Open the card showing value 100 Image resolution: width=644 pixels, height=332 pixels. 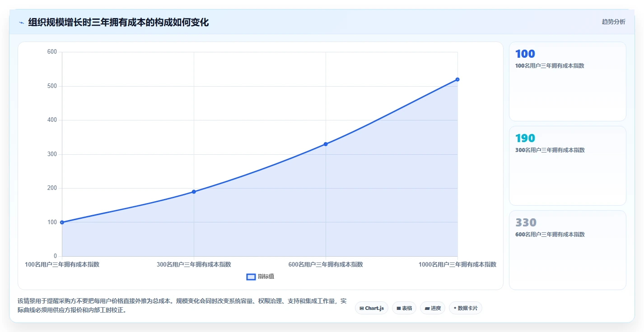568,82
